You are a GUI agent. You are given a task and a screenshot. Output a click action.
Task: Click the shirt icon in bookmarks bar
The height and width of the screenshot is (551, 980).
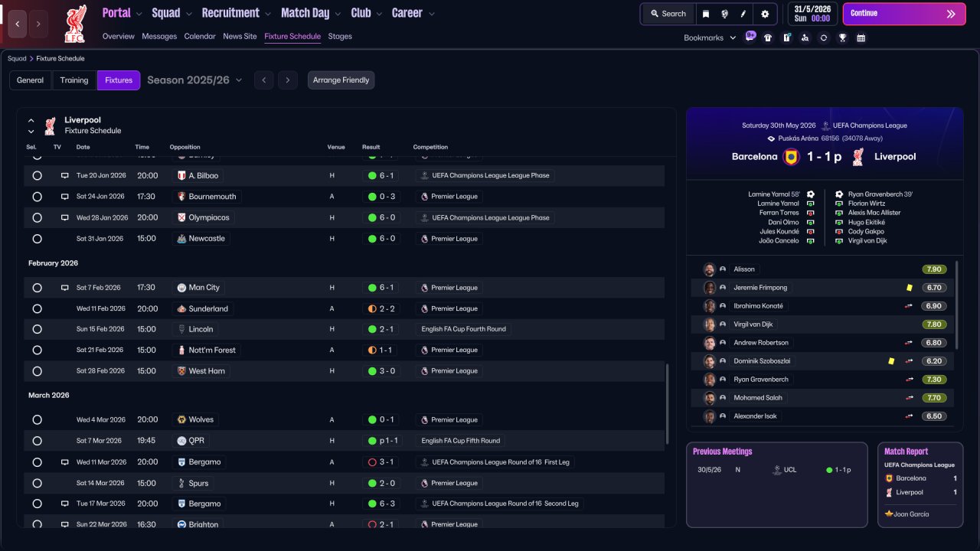768,37
